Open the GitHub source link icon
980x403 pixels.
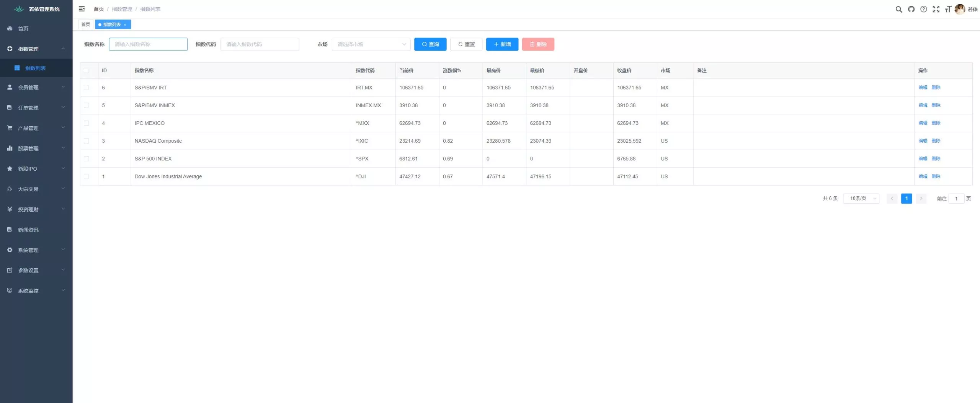911,9
